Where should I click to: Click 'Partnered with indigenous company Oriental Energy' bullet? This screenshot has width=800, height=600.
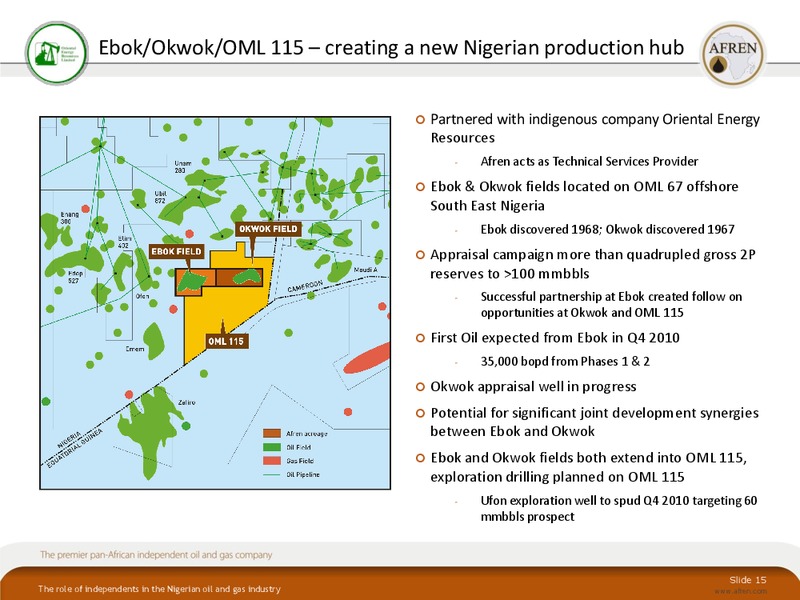(x=595, y=128)
